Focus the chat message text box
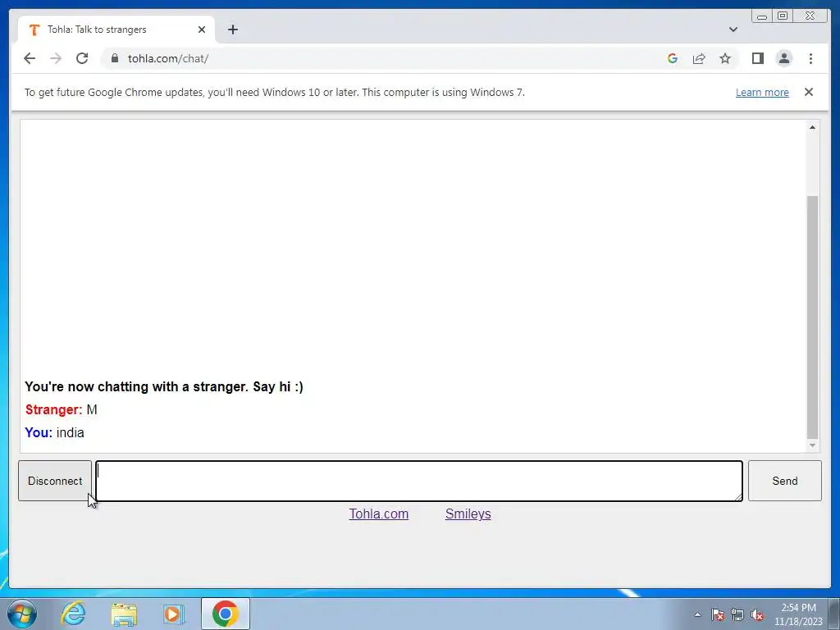840x630 pixels. (419, 481)
